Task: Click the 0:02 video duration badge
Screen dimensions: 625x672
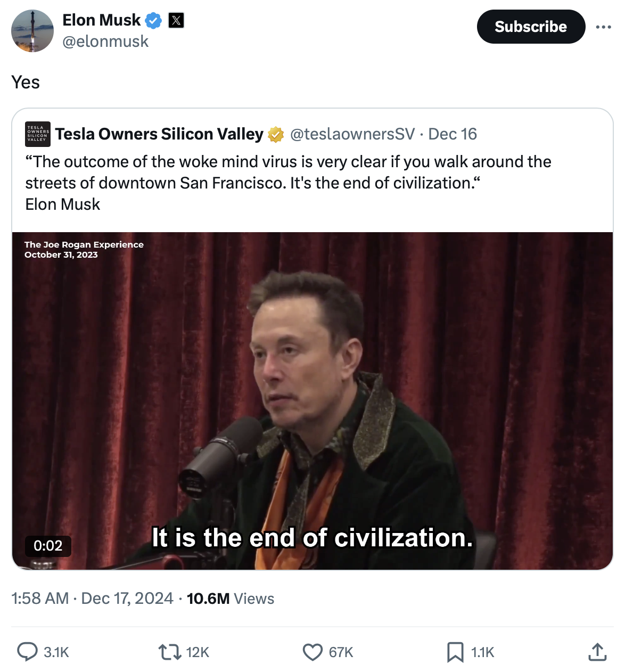Action: 48,546
